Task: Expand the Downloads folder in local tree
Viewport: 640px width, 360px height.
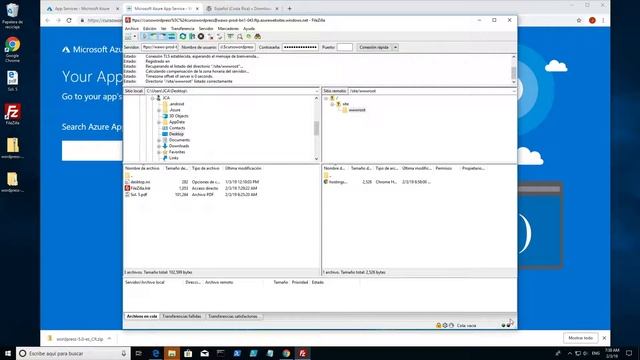Action: [159, 146]
